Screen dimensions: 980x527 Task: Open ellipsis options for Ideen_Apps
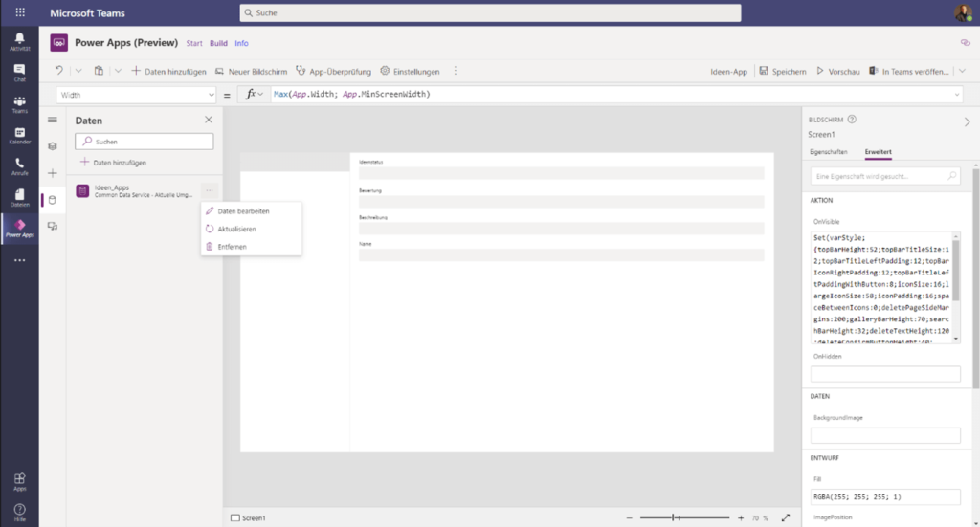[210, 190]
